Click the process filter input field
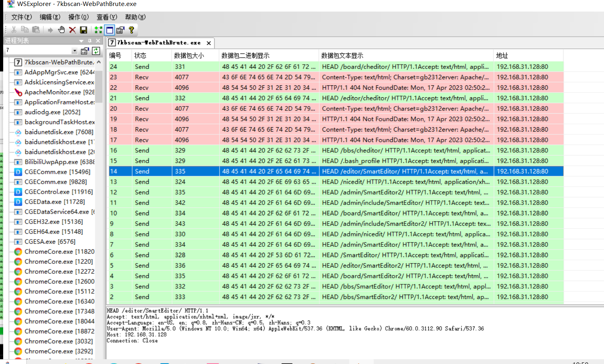 [38, 51]
